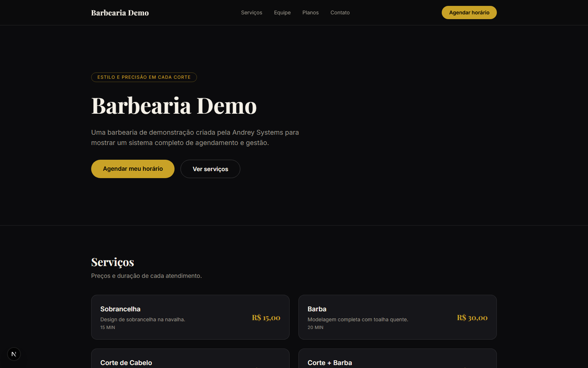Click the ESTILO E PRECISÃO EM CADA CORTE badge
Image resolution: width=588 pixels, height=368 pixels.
point(144,77)
